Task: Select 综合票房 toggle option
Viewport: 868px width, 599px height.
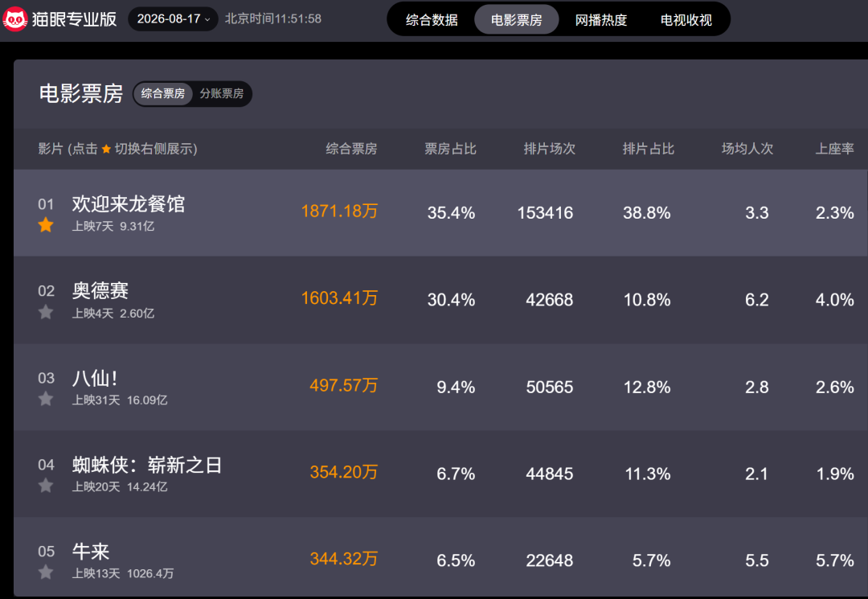Action: [x=162, y=93]
